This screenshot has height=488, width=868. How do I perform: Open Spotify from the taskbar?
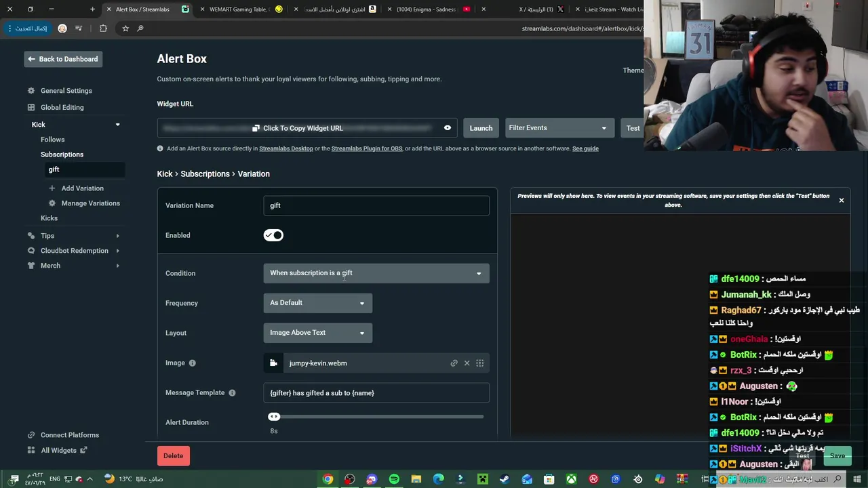click(x=394, y=479)
